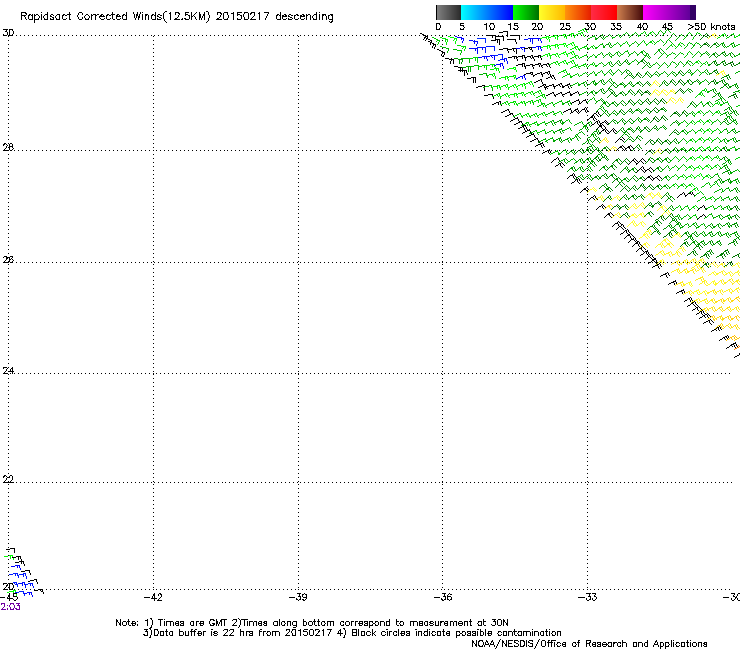Click the '24' latitude axis label
The width and height of the screenshot is (740, 650).
[x=8, y=371]
